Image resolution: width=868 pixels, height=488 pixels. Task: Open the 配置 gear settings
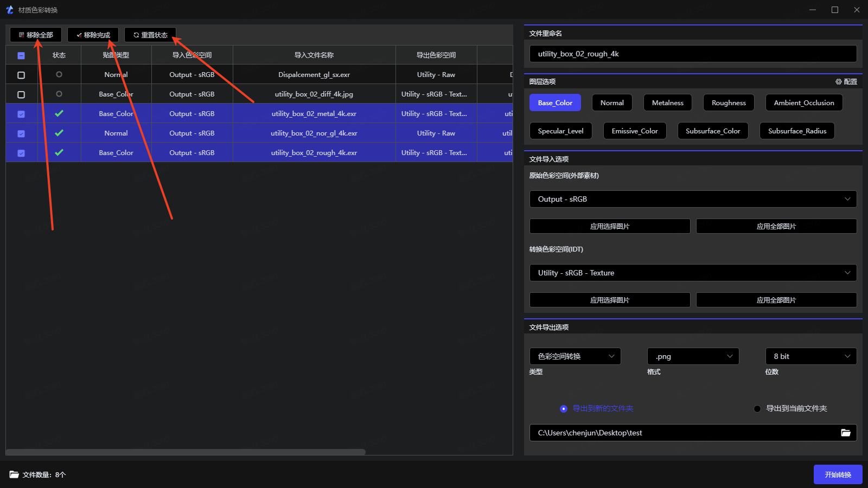(846, 81)
